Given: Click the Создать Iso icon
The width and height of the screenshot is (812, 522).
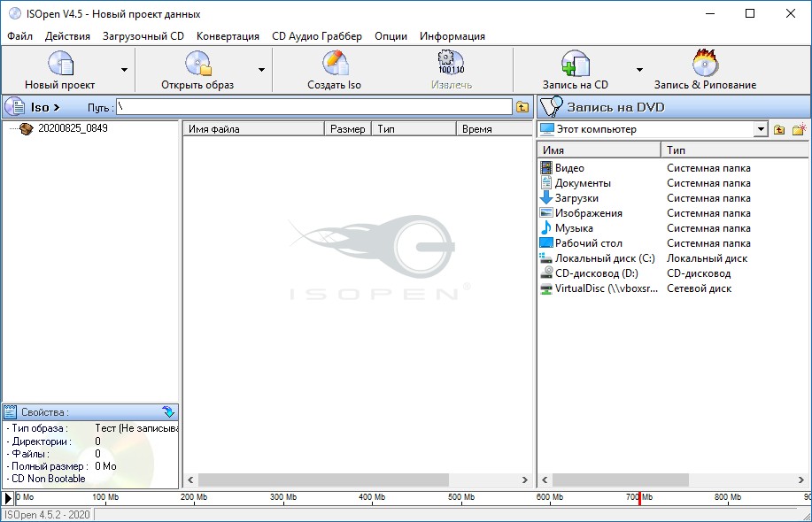Looking at the screenshot, I should [334, 65].
